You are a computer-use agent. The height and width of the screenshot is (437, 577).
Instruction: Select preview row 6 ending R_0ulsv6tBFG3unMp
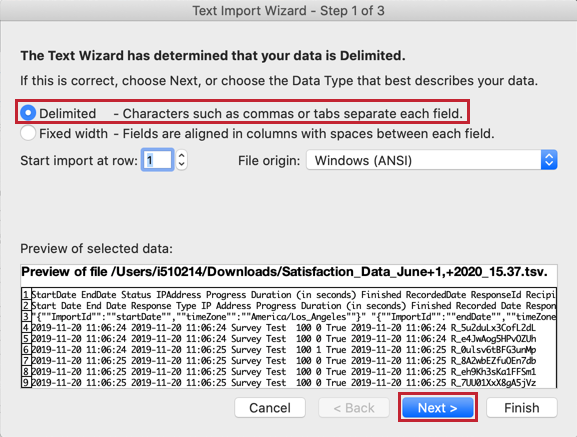[x=289, y=349]
